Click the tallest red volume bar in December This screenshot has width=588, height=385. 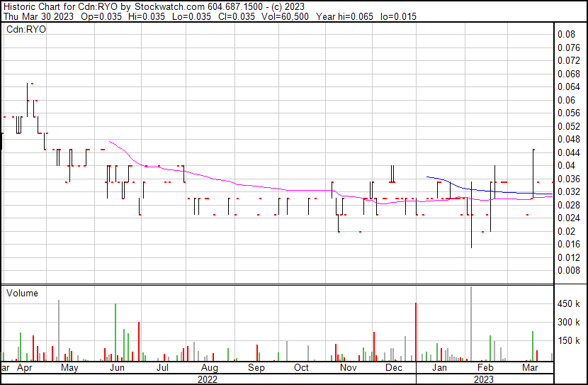(415, 332)
